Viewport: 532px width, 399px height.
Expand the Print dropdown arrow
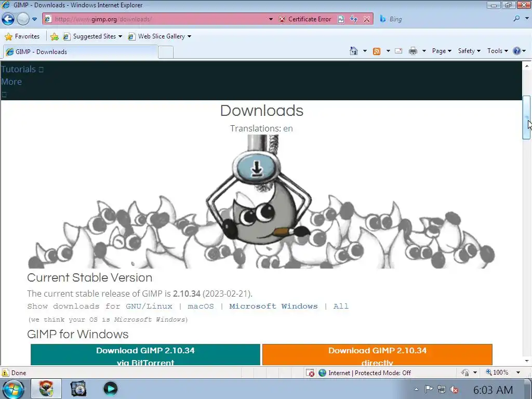pyautogui.click(x=424, y=51)
